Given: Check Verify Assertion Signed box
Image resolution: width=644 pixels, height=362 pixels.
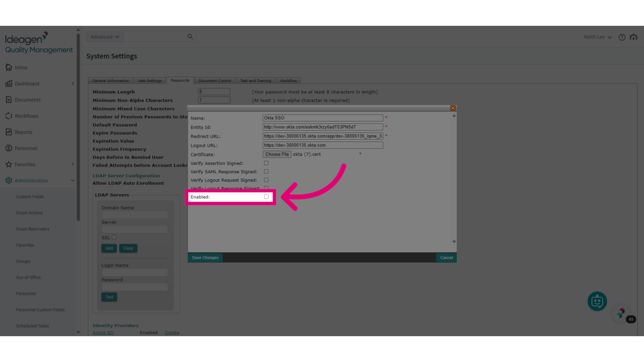Looking at the screenshot, I should click(266, 163).
